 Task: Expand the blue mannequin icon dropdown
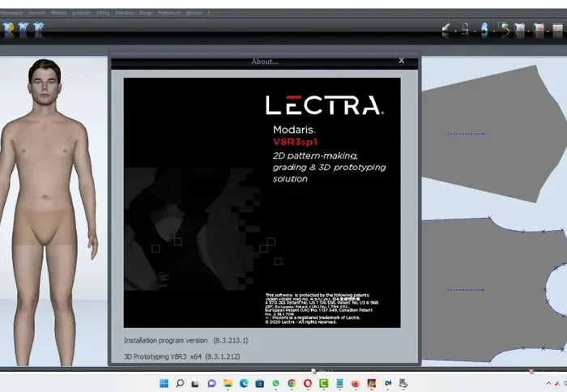(x=493, y=31)
